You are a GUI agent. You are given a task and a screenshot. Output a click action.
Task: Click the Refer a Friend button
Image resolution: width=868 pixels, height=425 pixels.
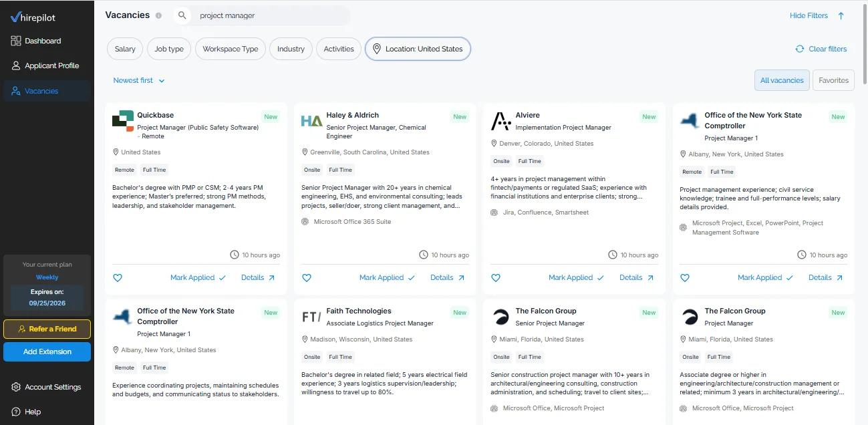(47, 329)
